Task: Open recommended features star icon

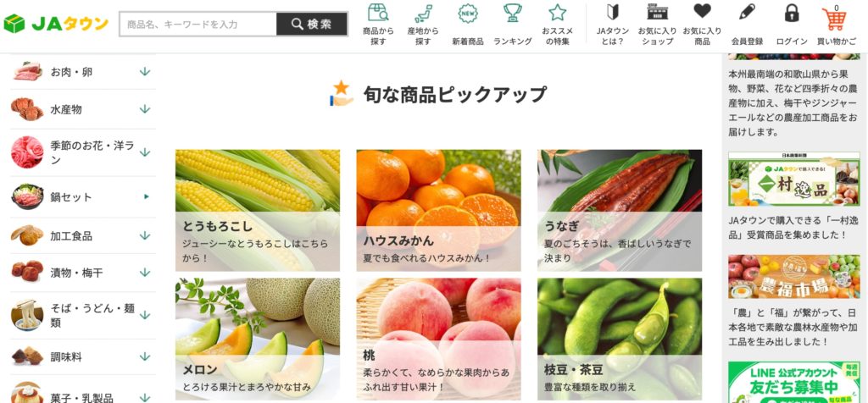Action: [558, 12]
